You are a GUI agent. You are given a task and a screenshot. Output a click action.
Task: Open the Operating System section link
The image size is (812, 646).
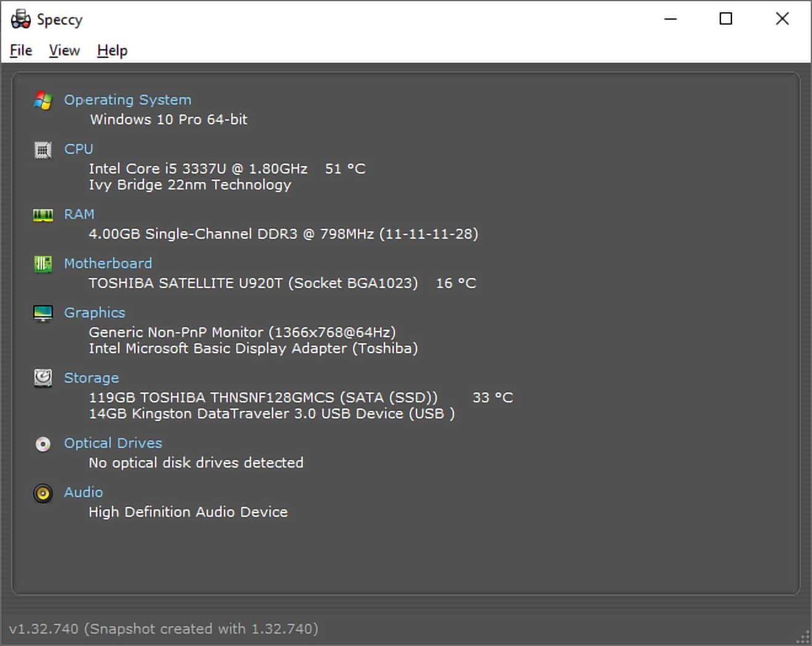[x=127, y=100]
